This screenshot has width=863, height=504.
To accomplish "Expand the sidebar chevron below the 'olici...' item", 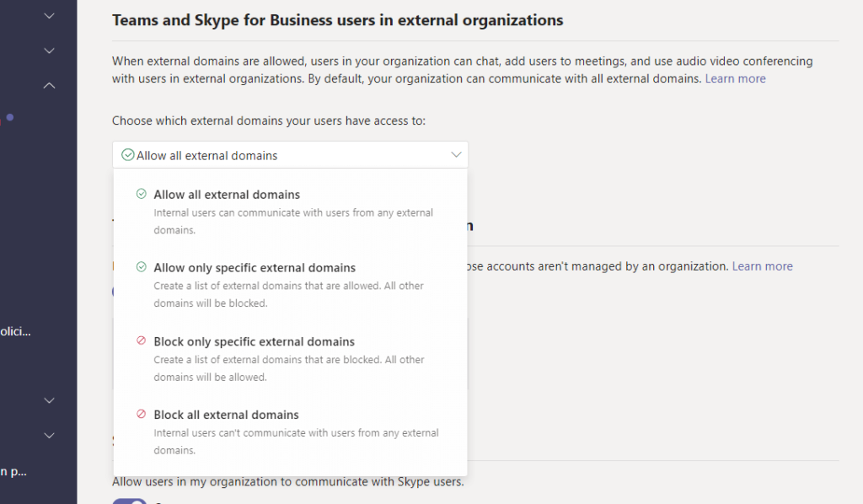I will [49, 400].
